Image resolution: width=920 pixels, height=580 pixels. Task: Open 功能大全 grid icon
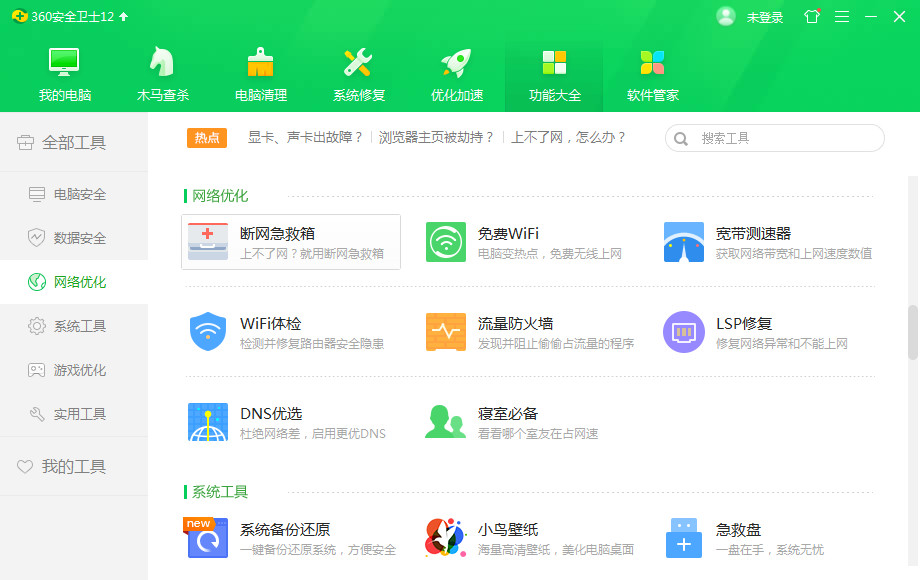[x=554, y=62]
